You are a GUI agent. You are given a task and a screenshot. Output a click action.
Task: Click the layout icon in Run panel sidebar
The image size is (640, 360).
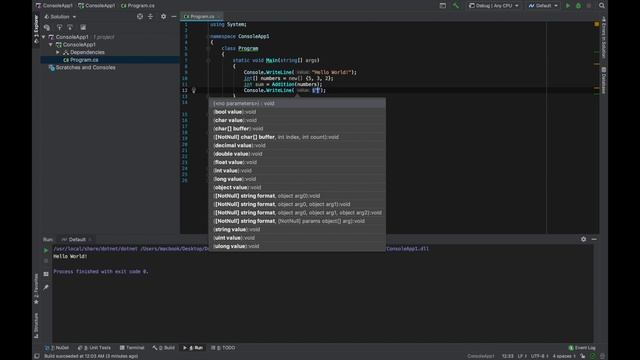click(x=46, y=274)
